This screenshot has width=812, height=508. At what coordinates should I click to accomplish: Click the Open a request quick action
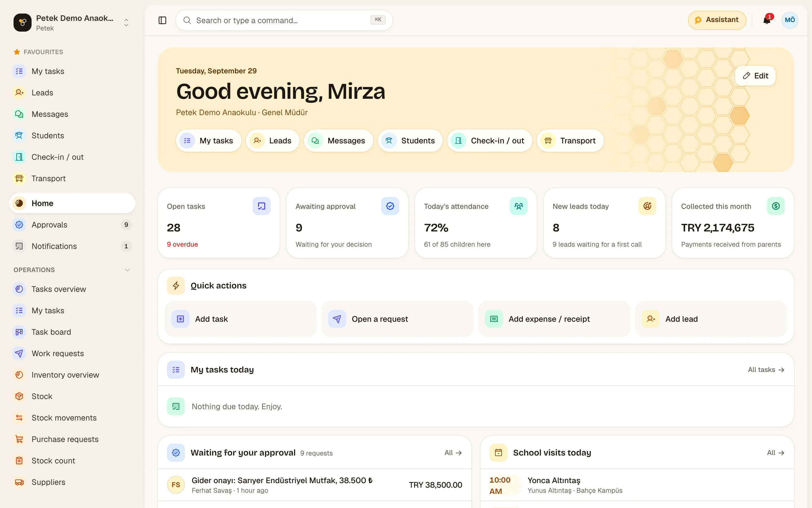click(x=397, y=319)
